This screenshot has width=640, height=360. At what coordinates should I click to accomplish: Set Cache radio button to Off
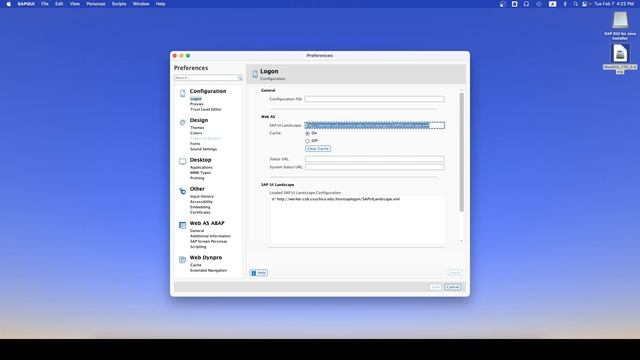click(x=307, y=141)
